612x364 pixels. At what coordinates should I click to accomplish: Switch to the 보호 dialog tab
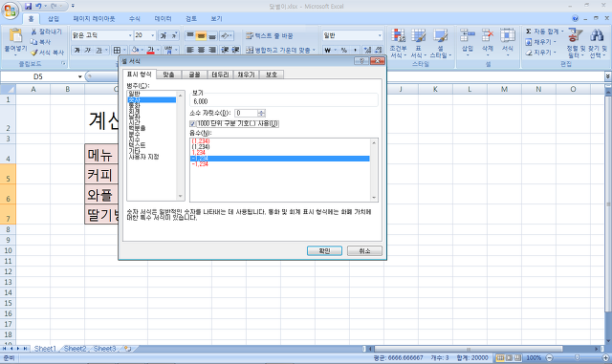pos(272,75)
